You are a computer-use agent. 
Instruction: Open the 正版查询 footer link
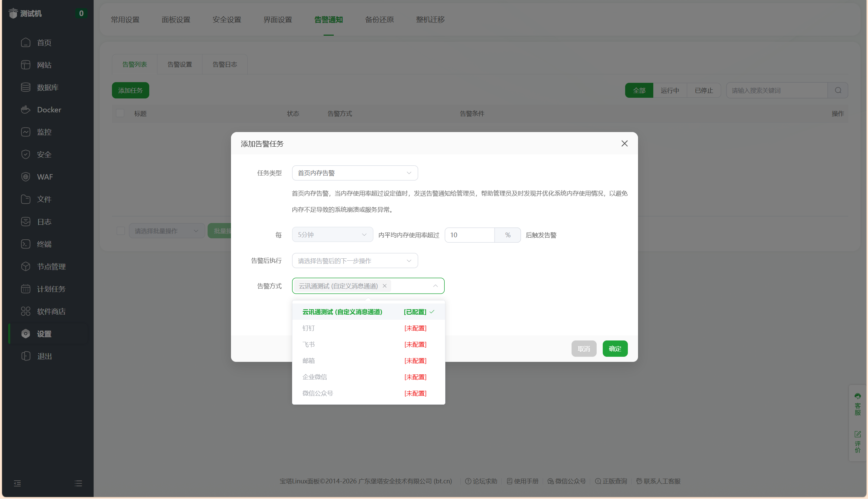611,481
